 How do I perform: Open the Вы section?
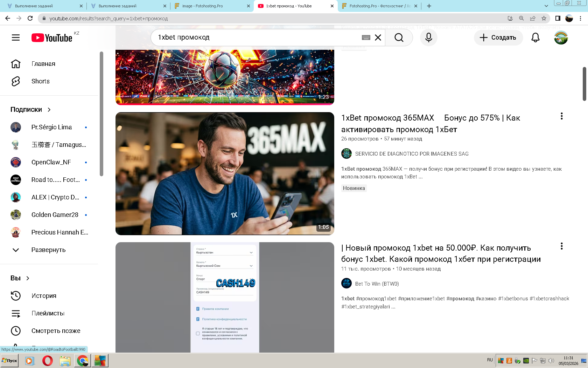[x=20, y=278]
